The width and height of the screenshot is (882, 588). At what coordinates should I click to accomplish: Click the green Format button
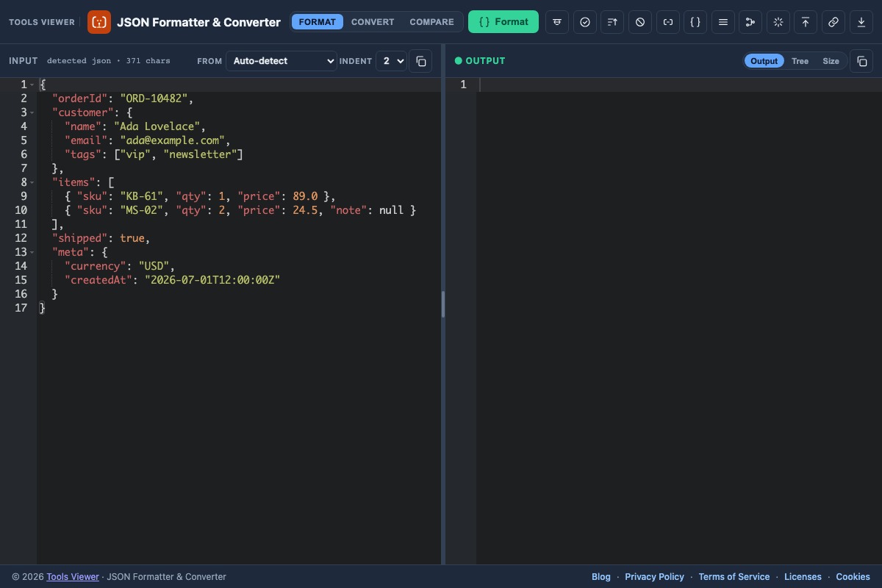pos(503,22)
